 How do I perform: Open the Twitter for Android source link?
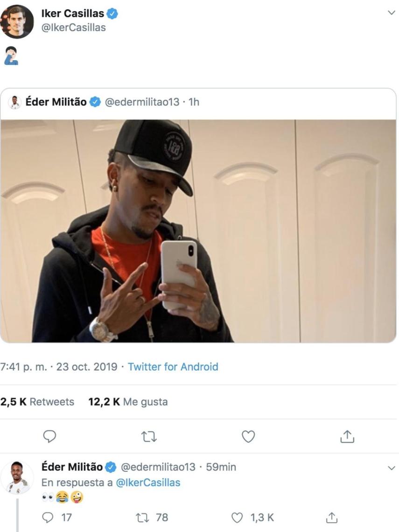(173, 367)
